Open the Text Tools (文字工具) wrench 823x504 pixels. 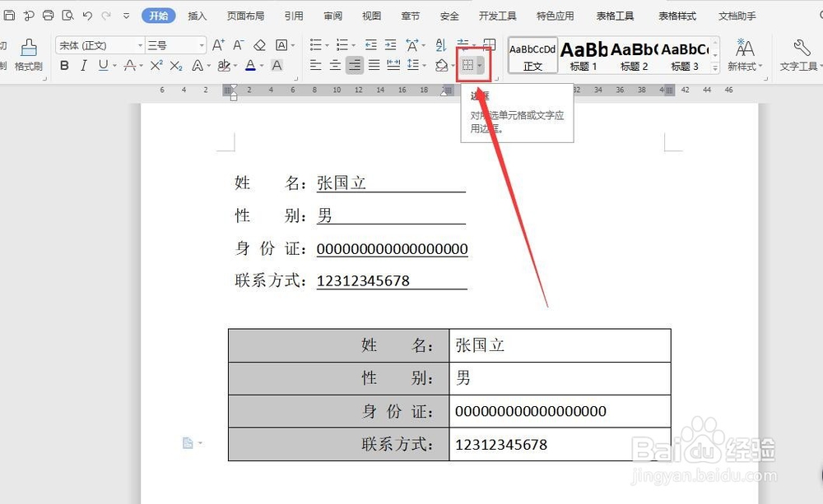pyautogui.click(x=799, y=54)
